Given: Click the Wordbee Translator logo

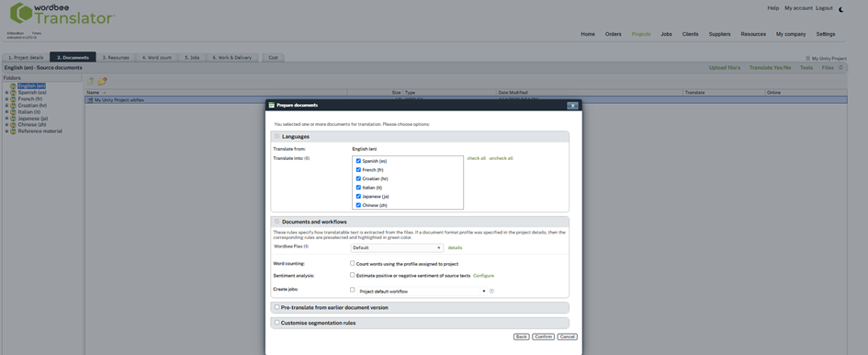Looking at the screenshot, I should pos(62,13).
